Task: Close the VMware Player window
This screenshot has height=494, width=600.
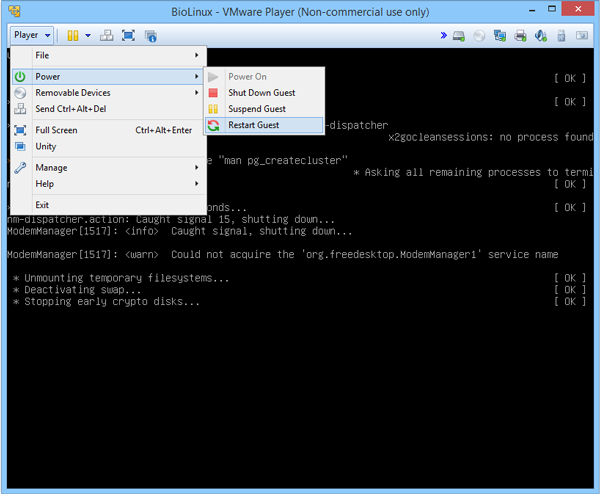Action: point(578,9)
